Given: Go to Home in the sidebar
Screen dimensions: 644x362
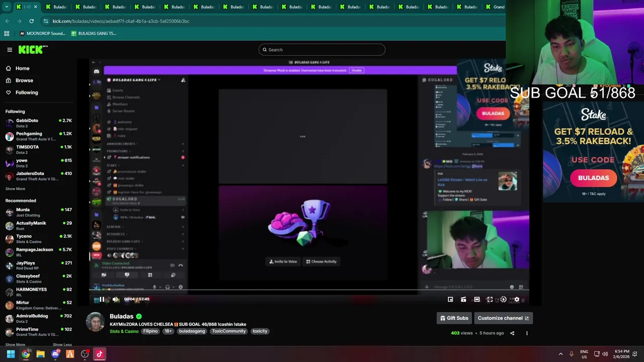Looking at the screenshot, I should point(22,68).
